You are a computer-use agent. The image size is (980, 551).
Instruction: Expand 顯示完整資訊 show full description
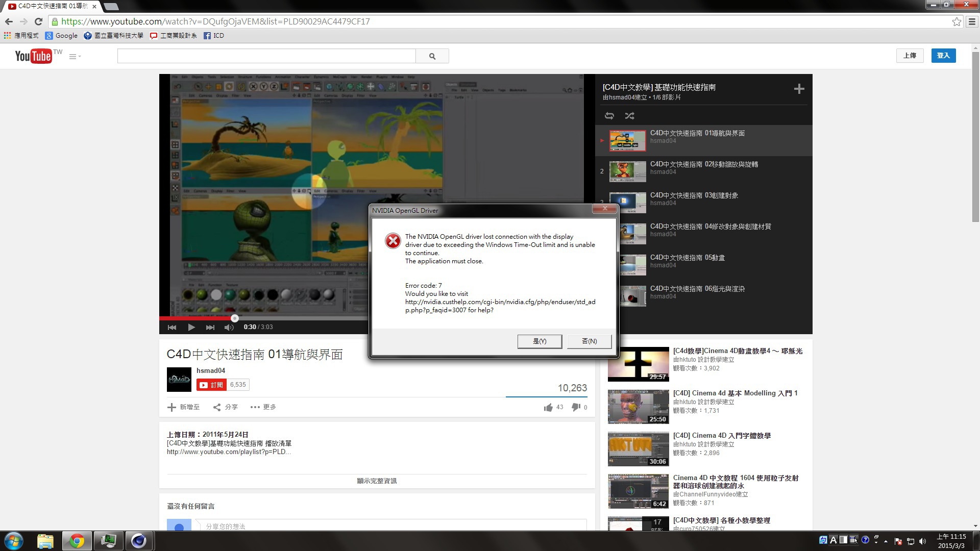(377, 481)
